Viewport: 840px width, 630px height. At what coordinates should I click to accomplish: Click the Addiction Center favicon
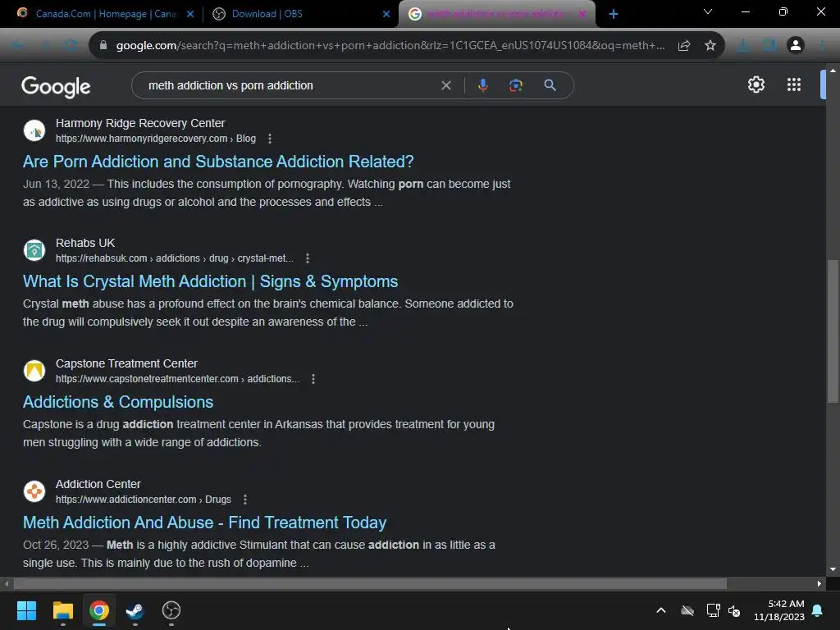34,491
